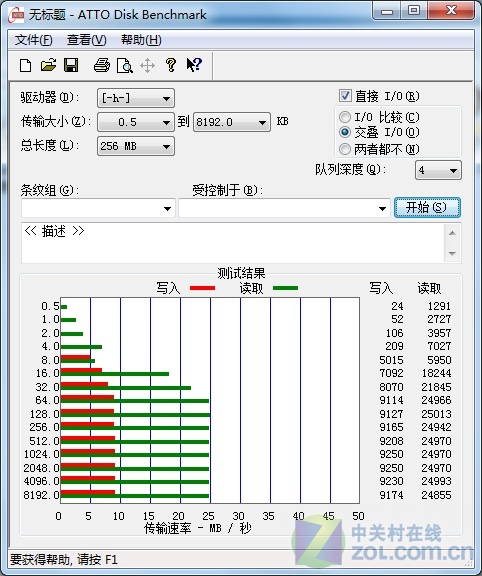Toggle the 直接 I/O checkbox
The height and width of the screenshot is (576, 482).
345,96
